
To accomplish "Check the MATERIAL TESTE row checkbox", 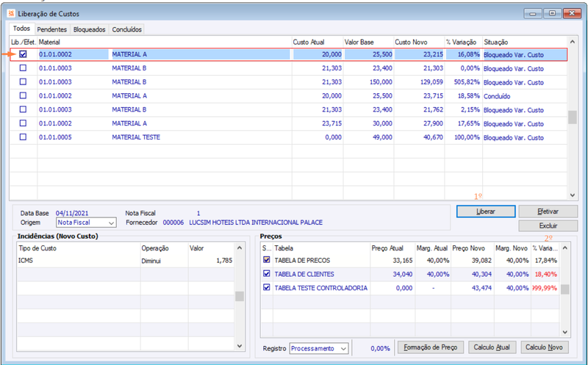I will pyautogui.click(x=24, y=137).
